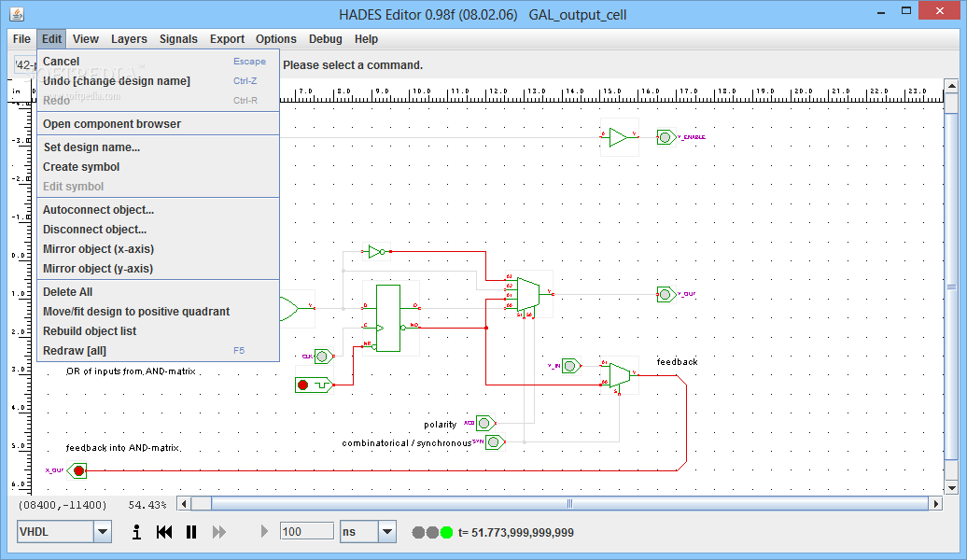Open the VHDL language dropdown

(x=103, y=532)
